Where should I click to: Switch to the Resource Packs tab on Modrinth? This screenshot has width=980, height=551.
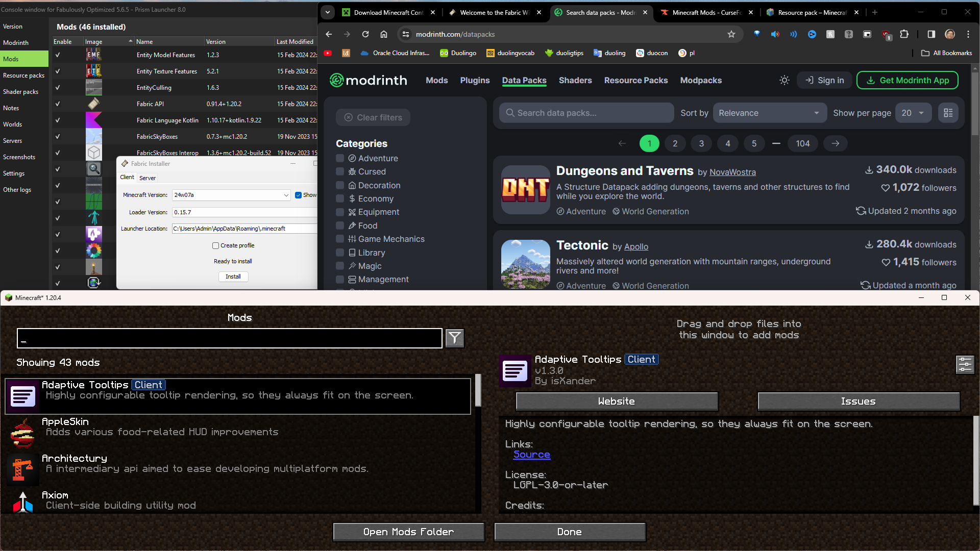636,80
